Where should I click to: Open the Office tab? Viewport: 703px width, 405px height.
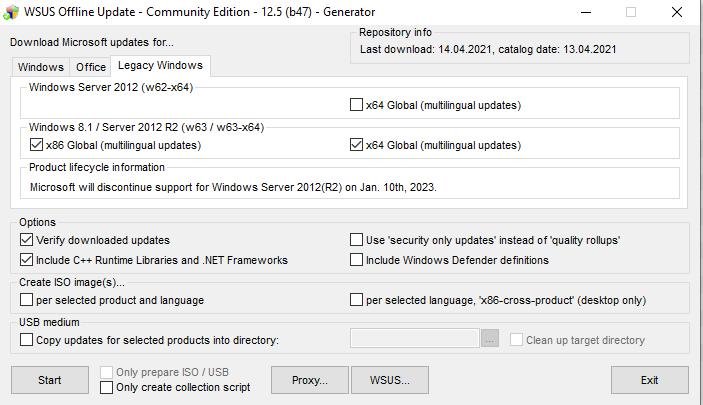[90, 67]
